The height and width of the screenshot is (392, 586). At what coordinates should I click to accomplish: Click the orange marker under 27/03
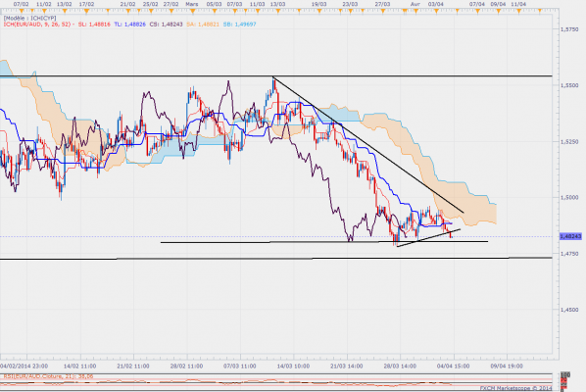(x=383, y=12)
